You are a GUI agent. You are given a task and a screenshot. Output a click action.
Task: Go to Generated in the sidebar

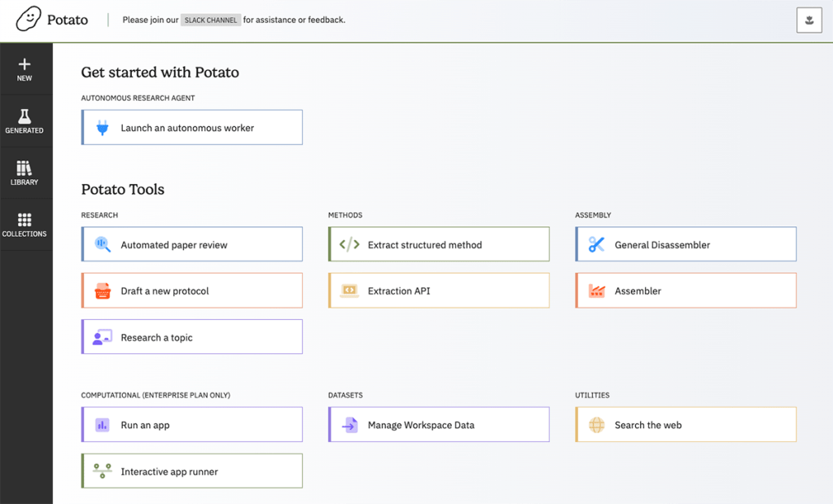(x=24, y=121)
